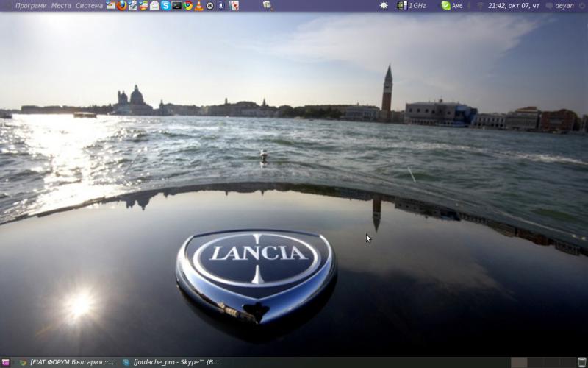Switch to FIAT ФОРУМ България window
Viewport: 588px width, 368px height.
coord(68,362)
